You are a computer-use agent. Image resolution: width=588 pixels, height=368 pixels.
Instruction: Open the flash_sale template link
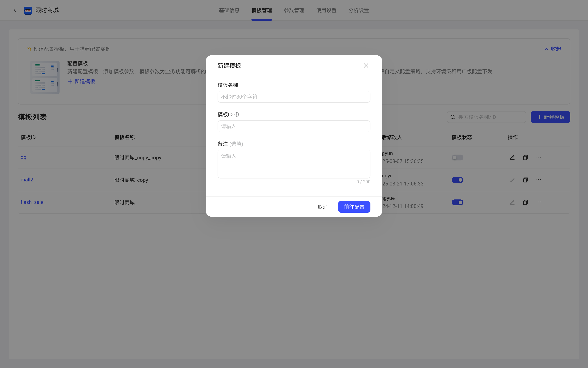(x=32, y=202)
